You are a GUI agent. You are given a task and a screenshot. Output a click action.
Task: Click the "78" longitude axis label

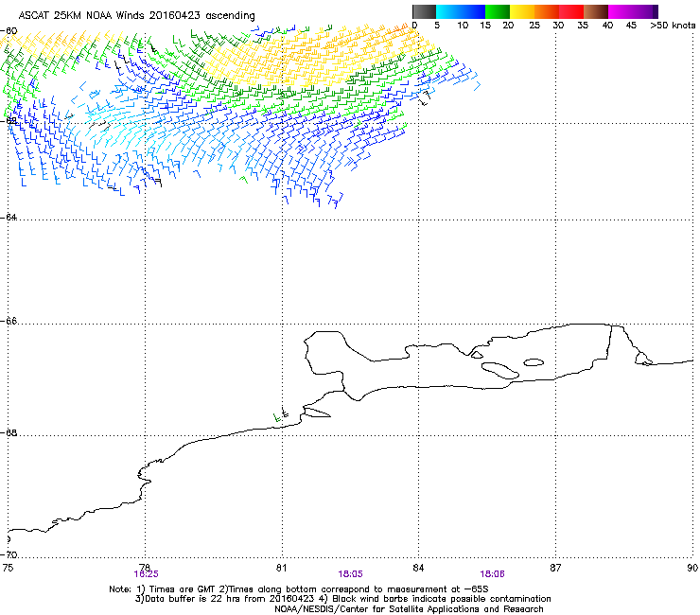coord(145,568)
